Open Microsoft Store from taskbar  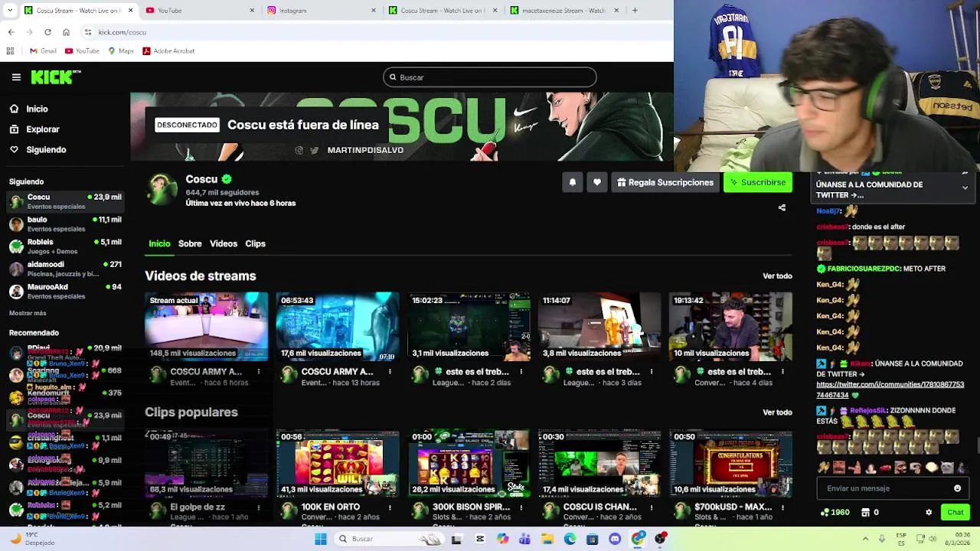592,539
